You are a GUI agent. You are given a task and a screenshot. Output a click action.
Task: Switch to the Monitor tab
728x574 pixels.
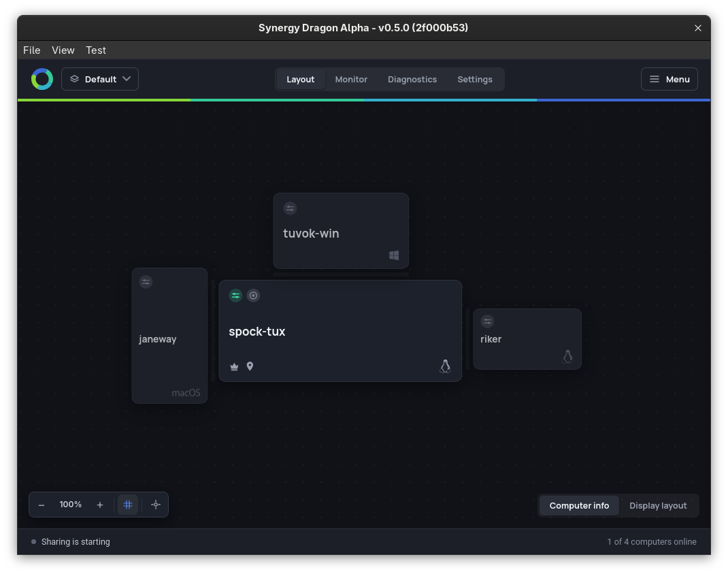point(351,80)
